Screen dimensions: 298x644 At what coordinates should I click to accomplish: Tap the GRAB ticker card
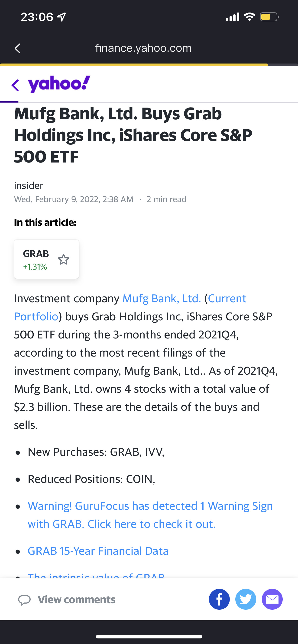pyautogui.click(x=36, y=259)
